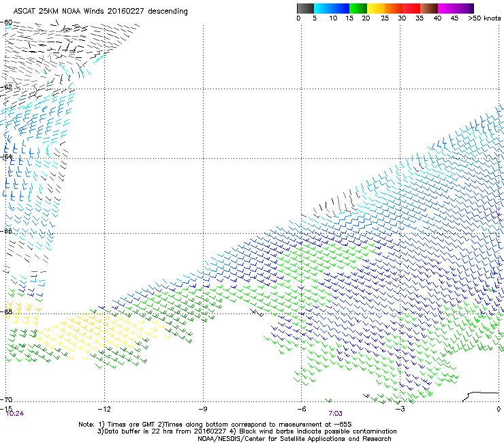Click the purple swath time '10:24'
The image size is (504, 443).
pyautogui.click(x=15, y=414)
